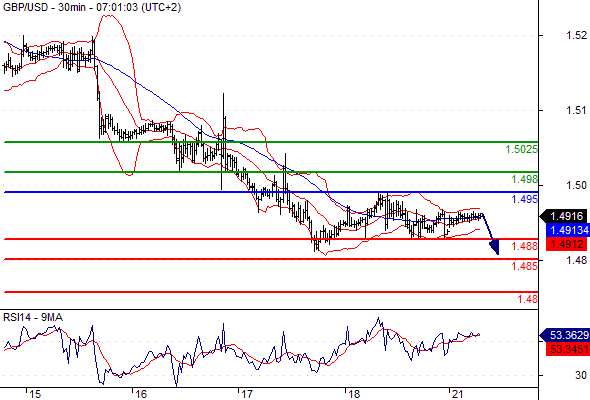Click the RSI axis value 30
The height and width of the screenshot is (400, 590).
[x=581, y=375]
